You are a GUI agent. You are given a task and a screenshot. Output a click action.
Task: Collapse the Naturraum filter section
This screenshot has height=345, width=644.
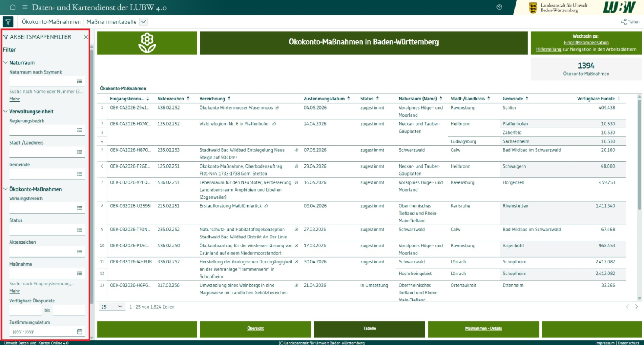(5, 62)
